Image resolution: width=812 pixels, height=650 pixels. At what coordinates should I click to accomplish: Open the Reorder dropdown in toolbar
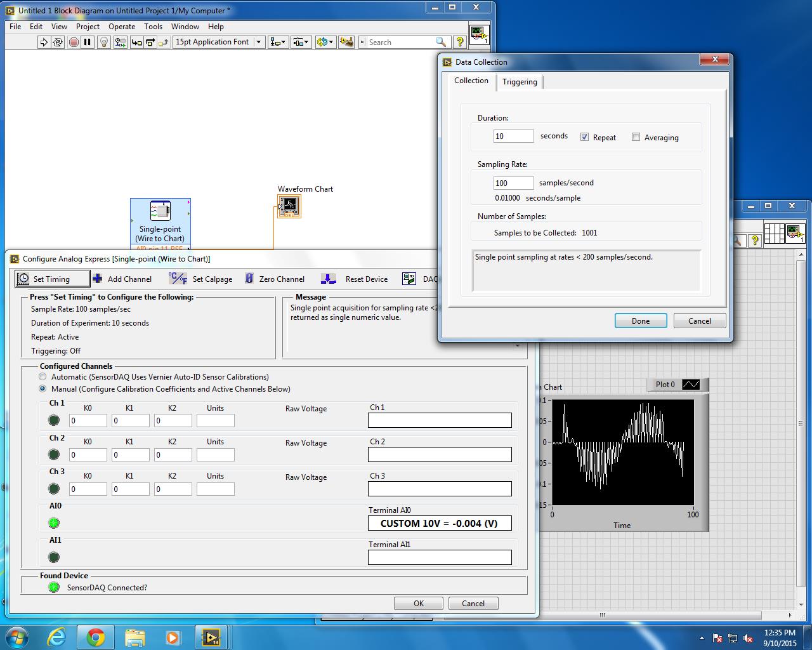[325, 42]
